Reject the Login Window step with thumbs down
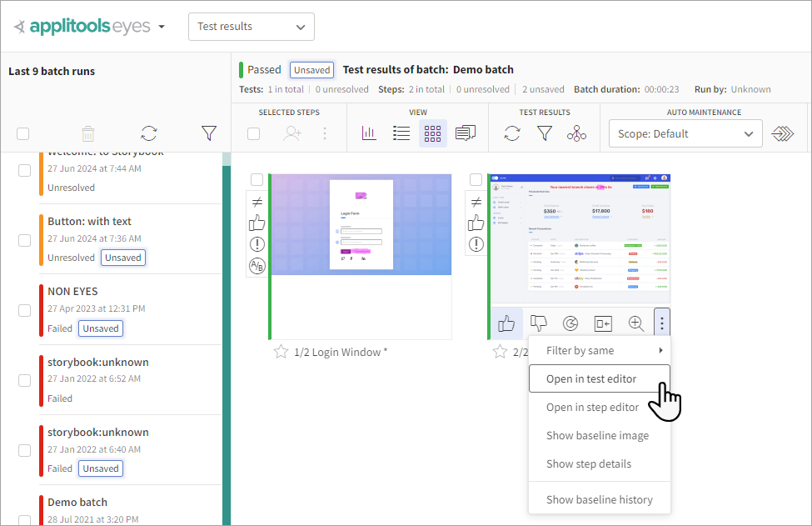 tap(539, 323)
